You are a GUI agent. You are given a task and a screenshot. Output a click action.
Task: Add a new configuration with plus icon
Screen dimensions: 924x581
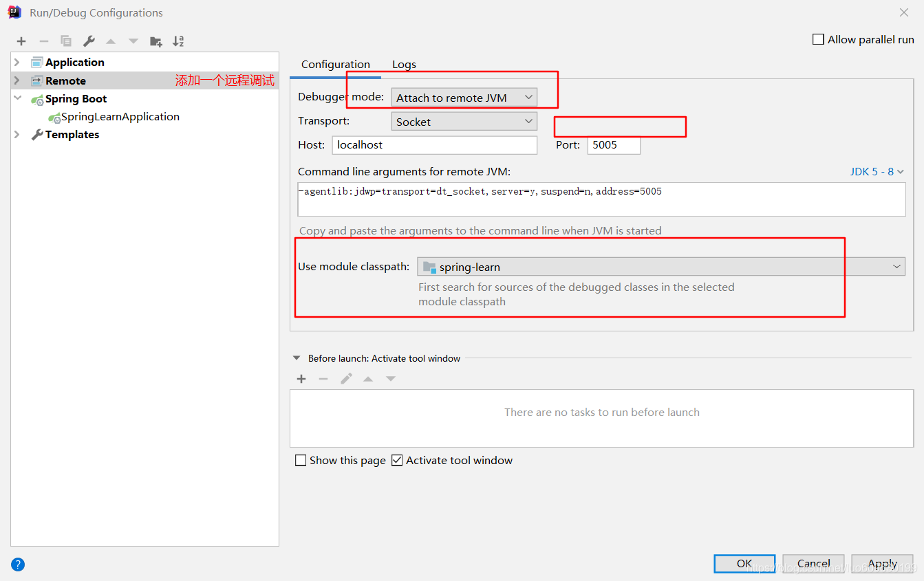point(21,41)
